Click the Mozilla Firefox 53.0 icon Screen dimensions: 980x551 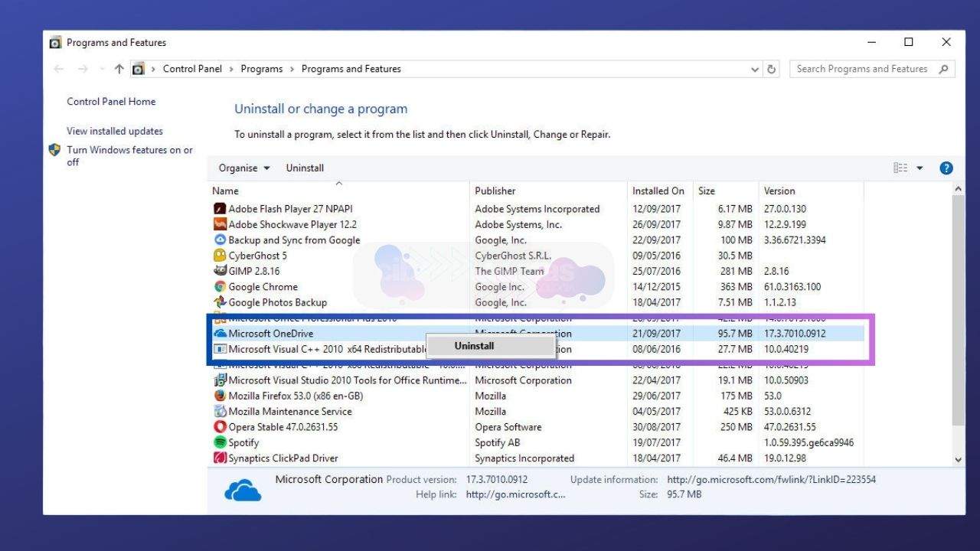pyautogui.click(x=220, y=396)
